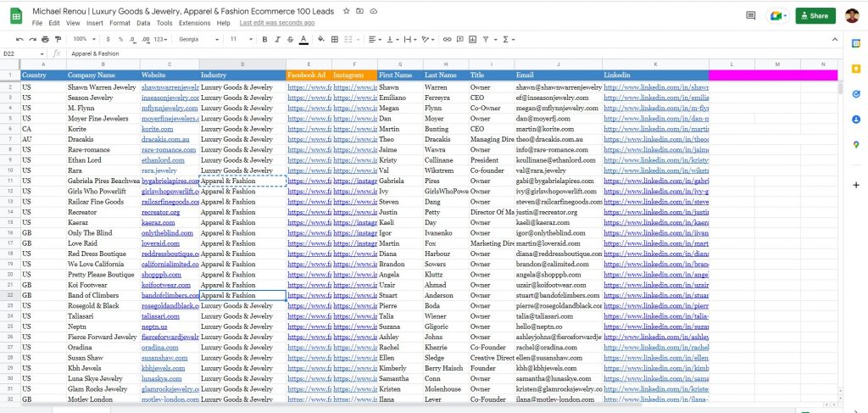
Task: Activate the paint format tool
Action: coord(58,39)
